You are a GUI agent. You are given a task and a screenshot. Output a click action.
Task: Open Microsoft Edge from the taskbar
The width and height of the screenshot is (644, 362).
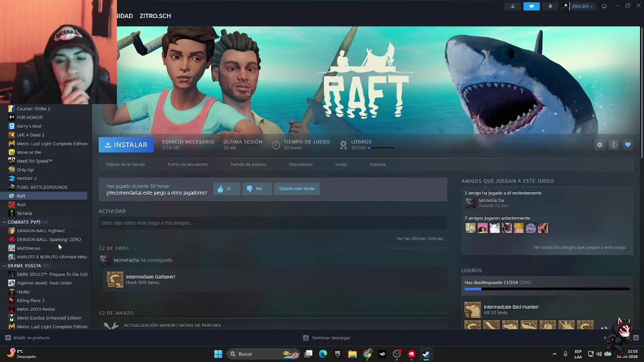pyautogui.click(x=323, y=354)
